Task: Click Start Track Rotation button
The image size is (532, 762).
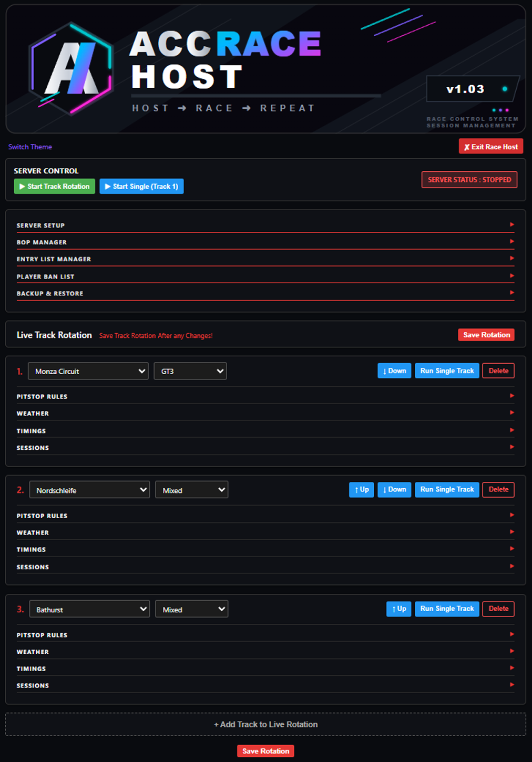Action: [x=55, y=187]
